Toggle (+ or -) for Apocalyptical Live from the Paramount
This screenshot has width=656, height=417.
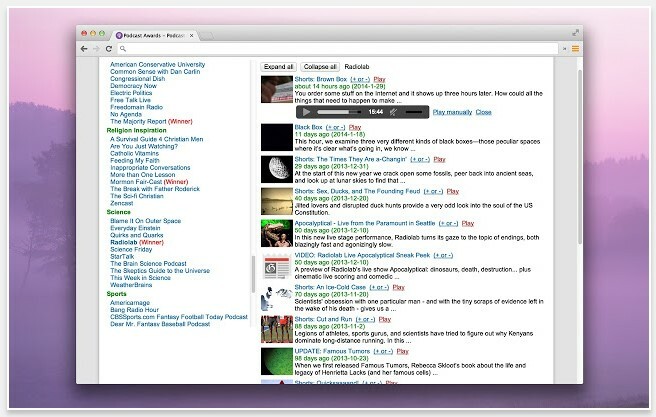coord(448,223)
